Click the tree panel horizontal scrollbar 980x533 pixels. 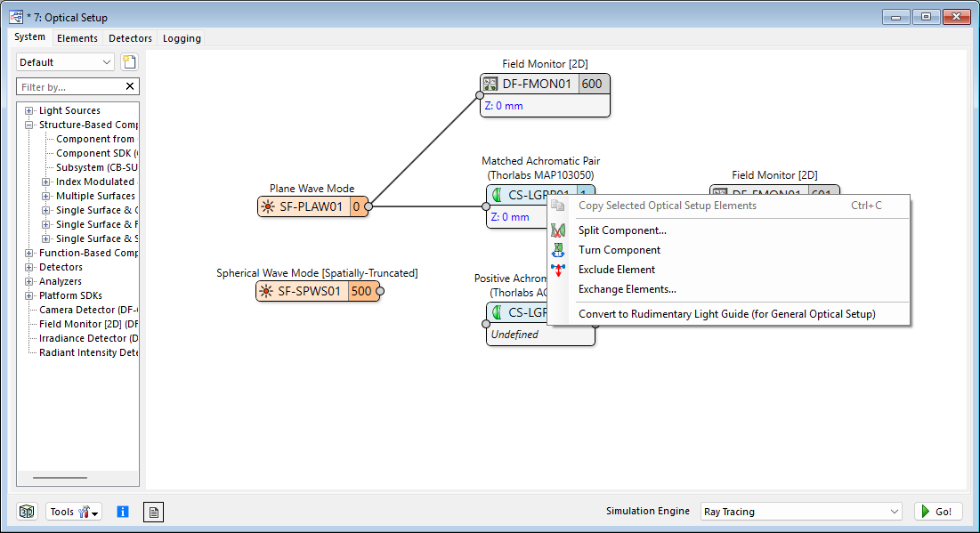(61, 478)
